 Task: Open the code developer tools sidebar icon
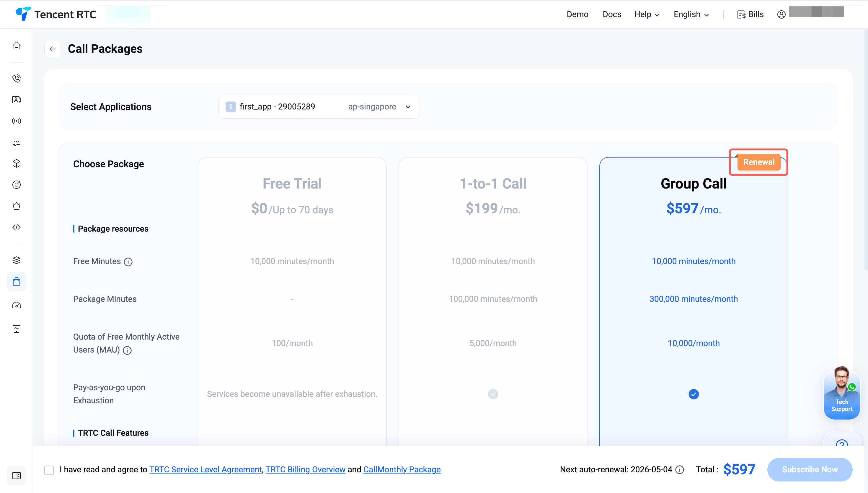16,227
